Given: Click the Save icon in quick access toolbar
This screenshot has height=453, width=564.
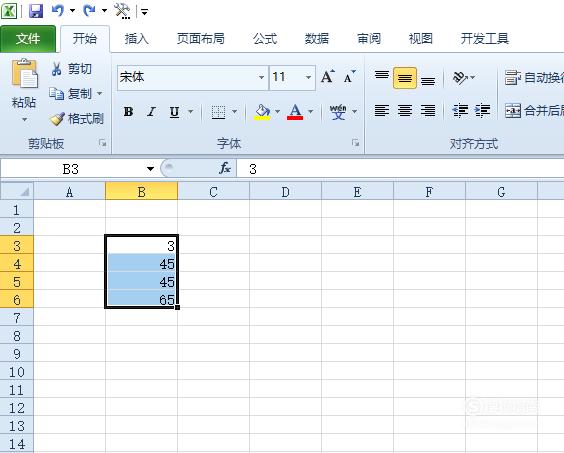Looking at the screenshot, I should pyautogui.click(x=36, y=11).
